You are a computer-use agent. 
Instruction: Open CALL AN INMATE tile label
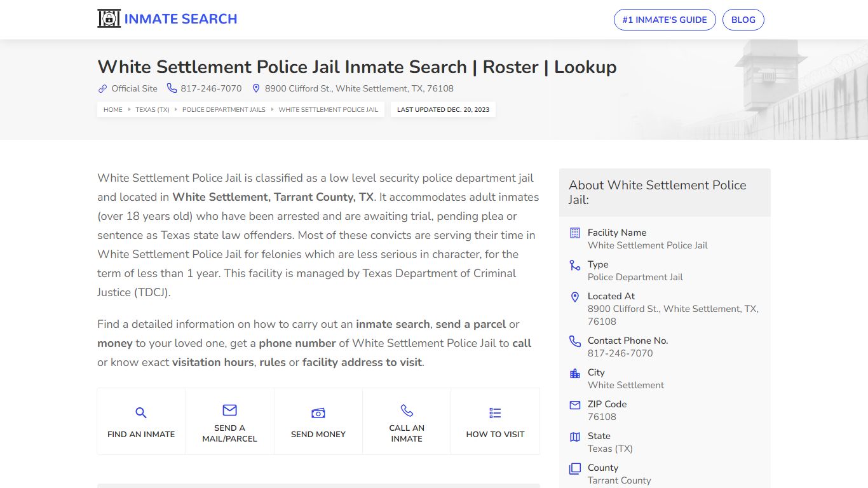pos(407,433)
